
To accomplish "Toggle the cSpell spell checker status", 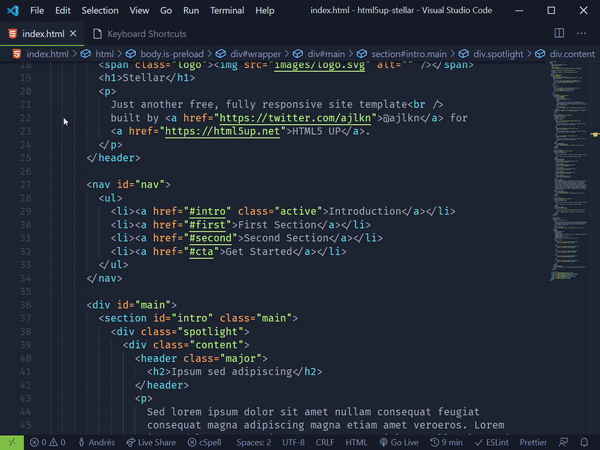I will pos(204,442).
